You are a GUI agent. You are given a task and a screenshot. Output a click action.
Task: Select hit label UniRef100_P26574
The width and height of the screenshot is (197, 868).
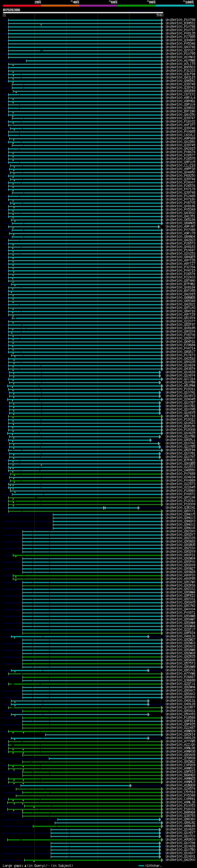pos(180,274)
